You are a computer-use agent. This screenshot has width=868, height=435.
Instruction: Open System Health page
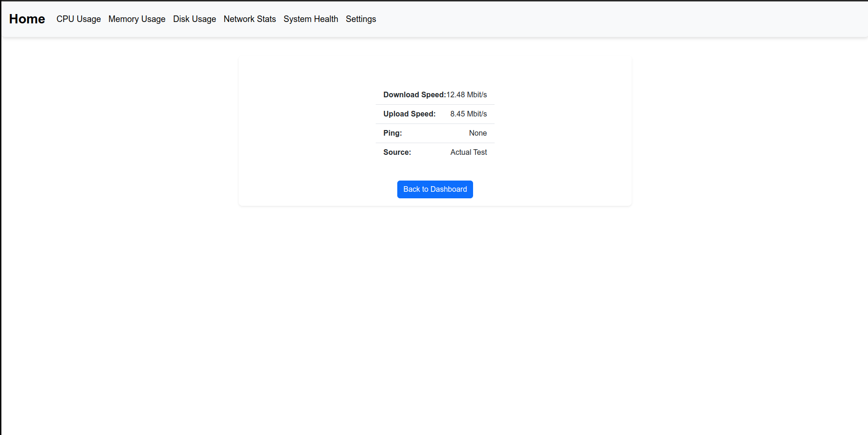311,19
